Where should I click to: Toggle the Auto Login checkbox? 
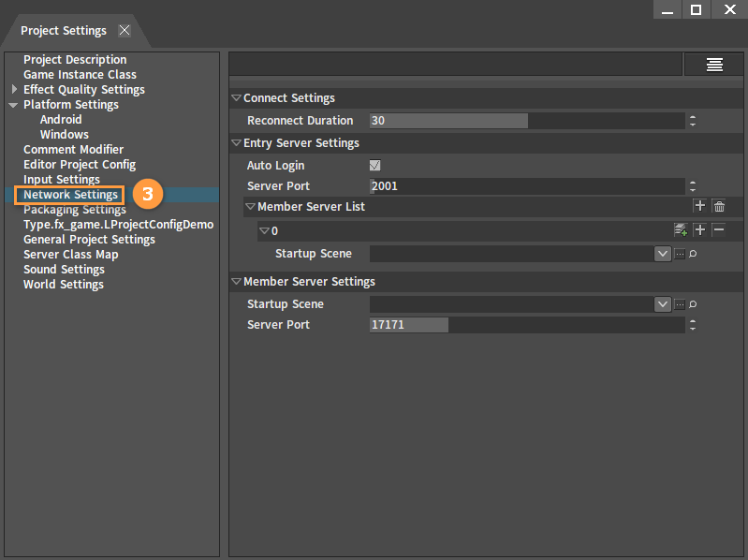click(375, 166)
